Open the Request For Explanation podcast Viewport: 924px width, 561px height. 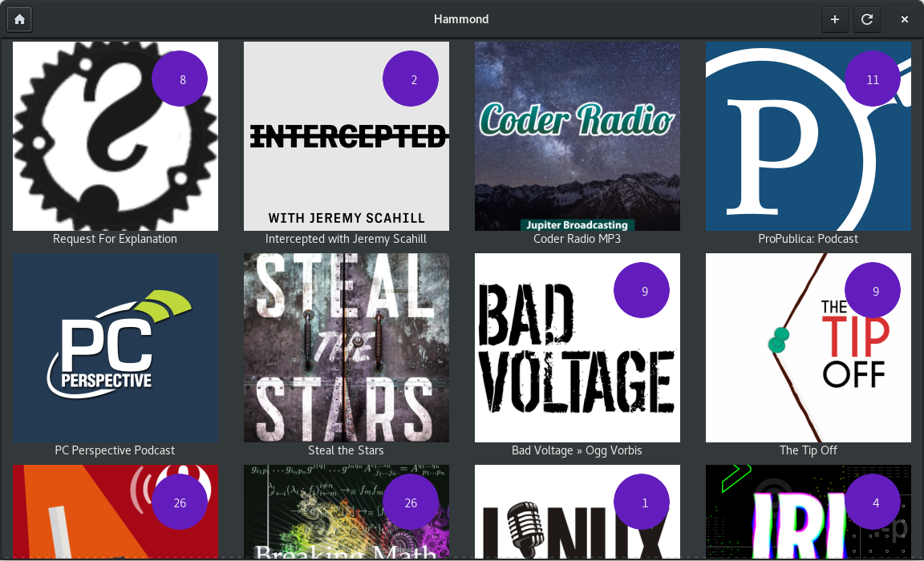pyautogui.click(x=115, y=136)
